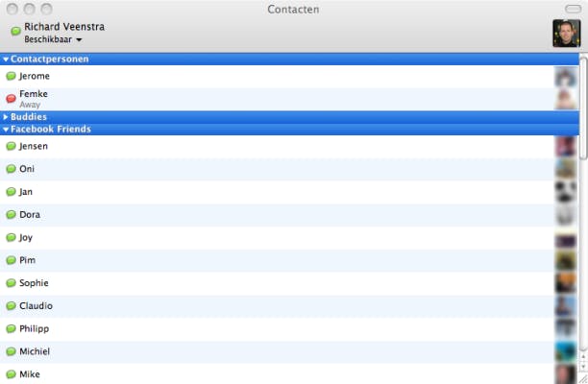Select contact name Jensen
The height and width of the screenshot is (384, 588).
click(x=33, y=146)
